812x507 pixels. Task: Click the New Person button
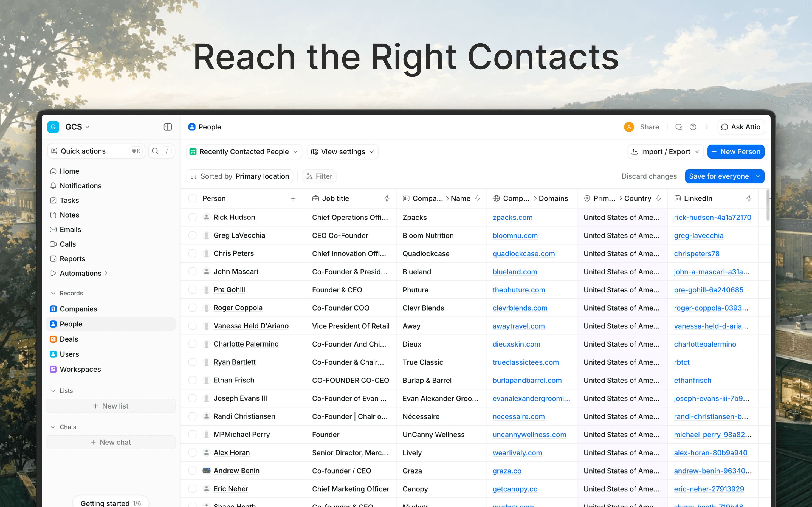(x=735, y=151)
